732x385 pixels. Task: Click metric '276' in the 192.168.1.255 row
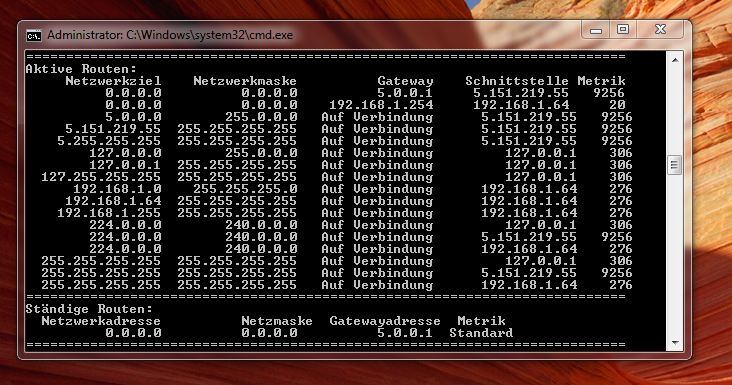[621, 213]
